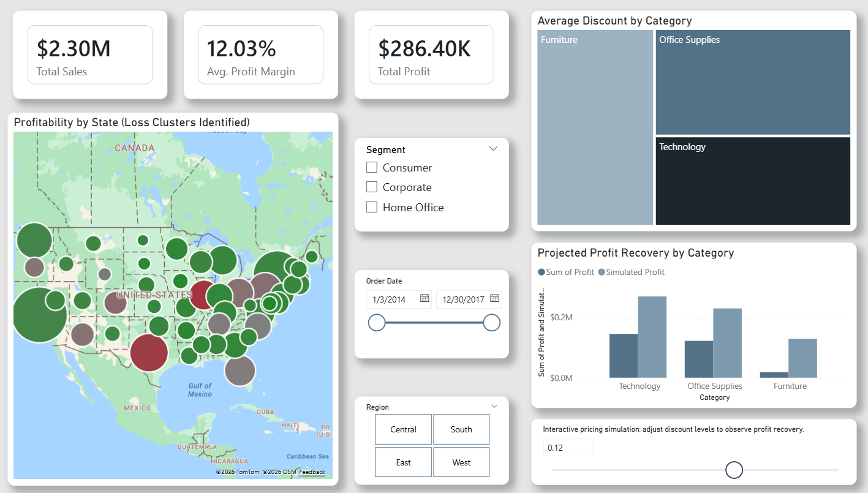Click the end date field 12/30/2017

pyautogui.click(x=469, y=299)
